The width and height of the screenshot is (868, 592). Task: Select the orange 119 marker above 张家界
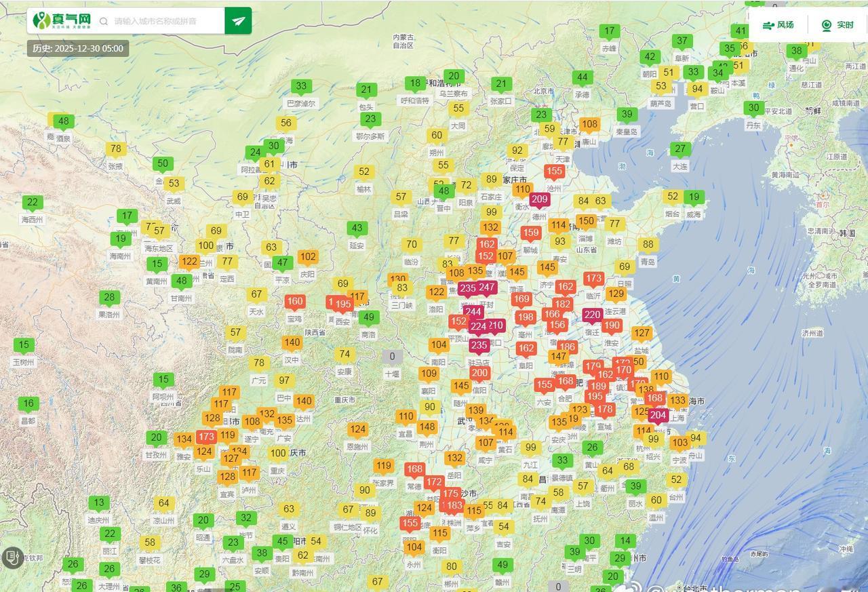click(384, 466)
